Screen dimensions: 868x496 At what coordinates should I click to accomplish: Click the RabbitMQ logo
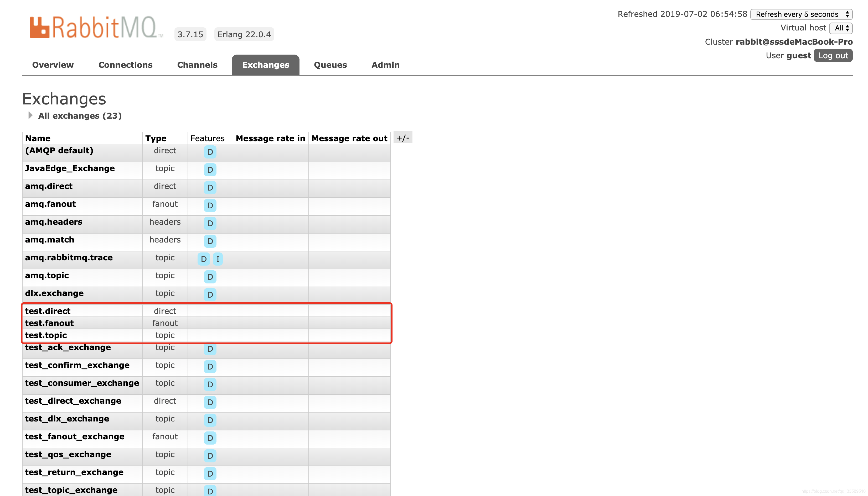pos(96,27)
